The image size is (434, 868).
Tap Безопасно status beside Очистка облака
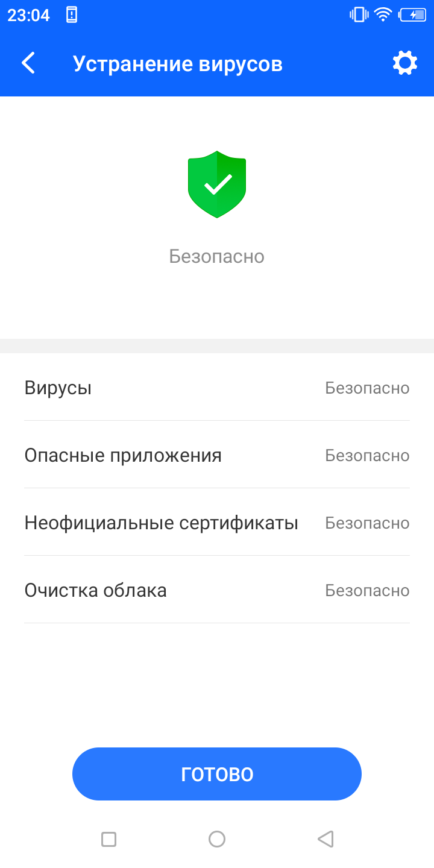pos(367,590)
